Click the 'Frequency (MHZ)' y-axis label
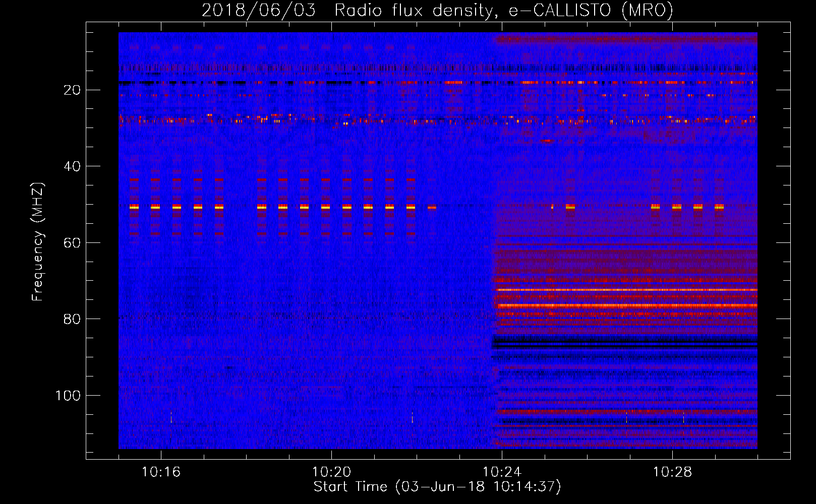Viewport: 816px width, 504px height. (x=38, y=242)
